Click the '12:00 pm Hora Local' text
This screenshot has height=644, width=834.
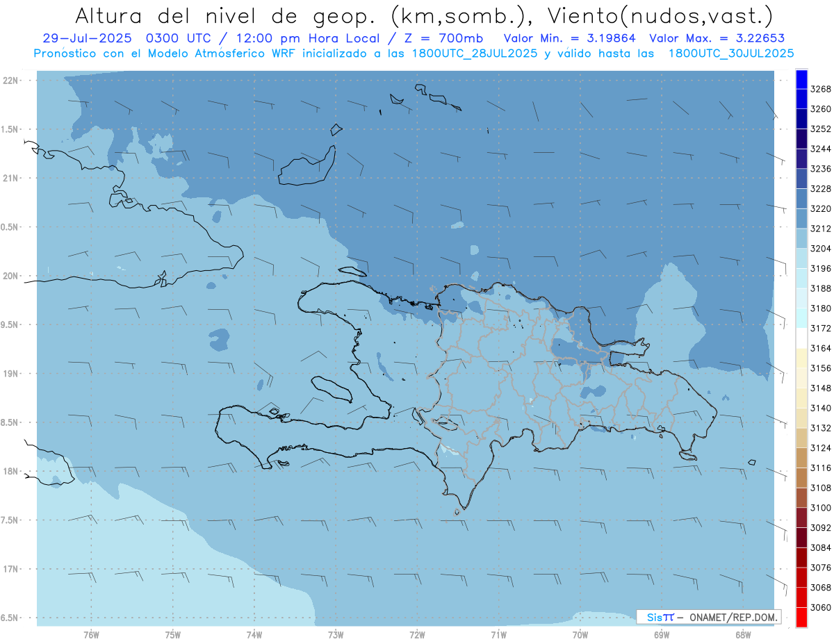pyautogui.click(x=309, y=38)
